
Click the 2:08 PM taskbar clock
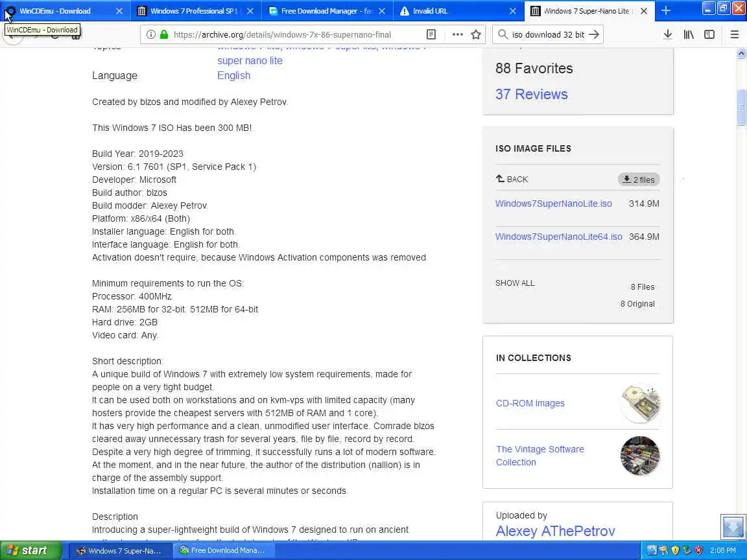pos(722,550)
